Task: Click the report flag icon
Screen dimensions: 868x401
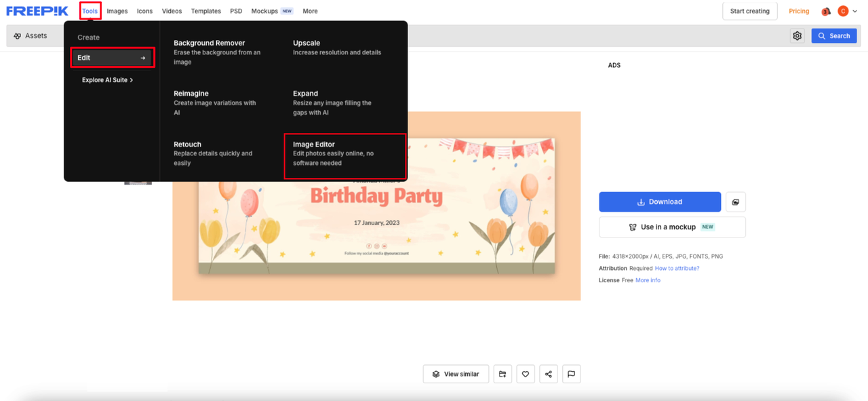Action: pos(572,374)
